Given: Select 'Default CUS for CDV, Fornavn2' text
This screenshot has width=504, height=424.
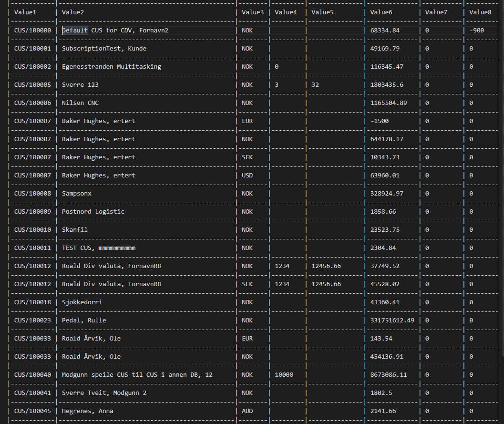Looking at the screenshot, I should click(x=115, y=30).
